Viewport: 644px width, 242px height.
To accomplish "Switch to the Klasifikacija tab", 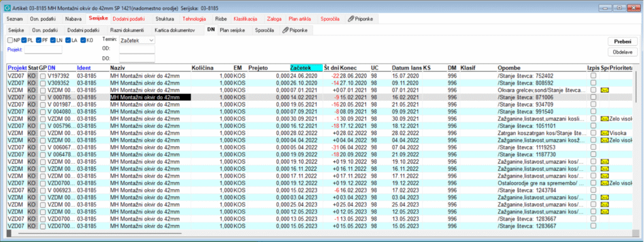I will coord(245,19).
